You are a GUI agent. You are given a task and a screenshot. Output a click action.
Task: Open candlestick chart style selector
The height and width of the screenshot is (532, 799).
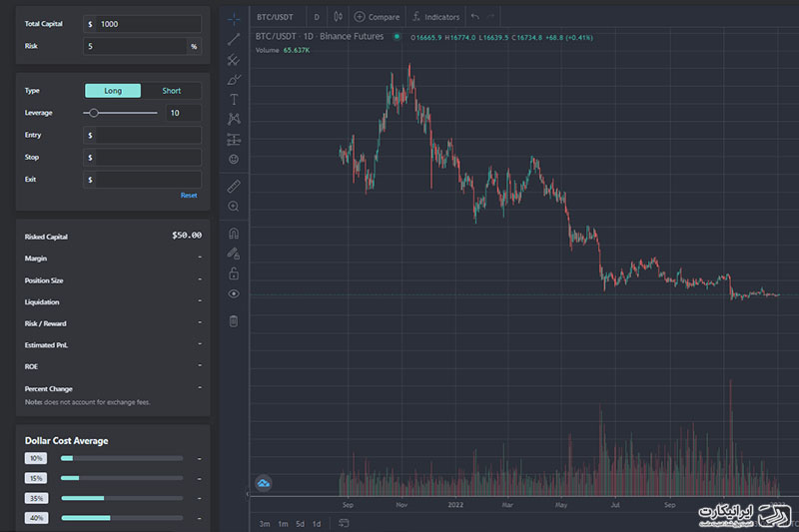coord(338,17)
